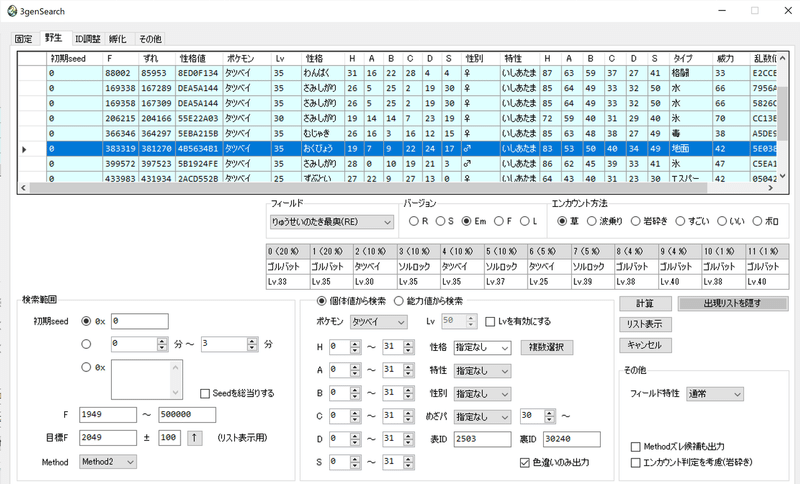Image resolution: width=800 pixels, height=484 pixels.
Task: Enable Methodズレ候補も出力 checkbox
Action: [x=678, y=446]
